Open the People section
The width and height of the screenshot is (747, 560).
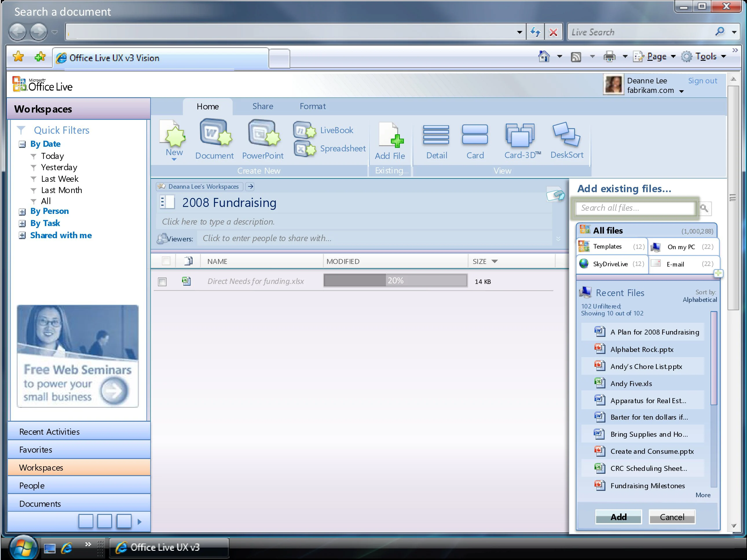coord(79,485)
